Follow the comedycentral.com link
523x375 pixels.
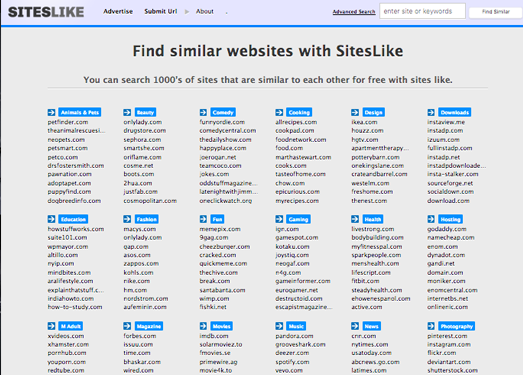(x=228, y=130)
